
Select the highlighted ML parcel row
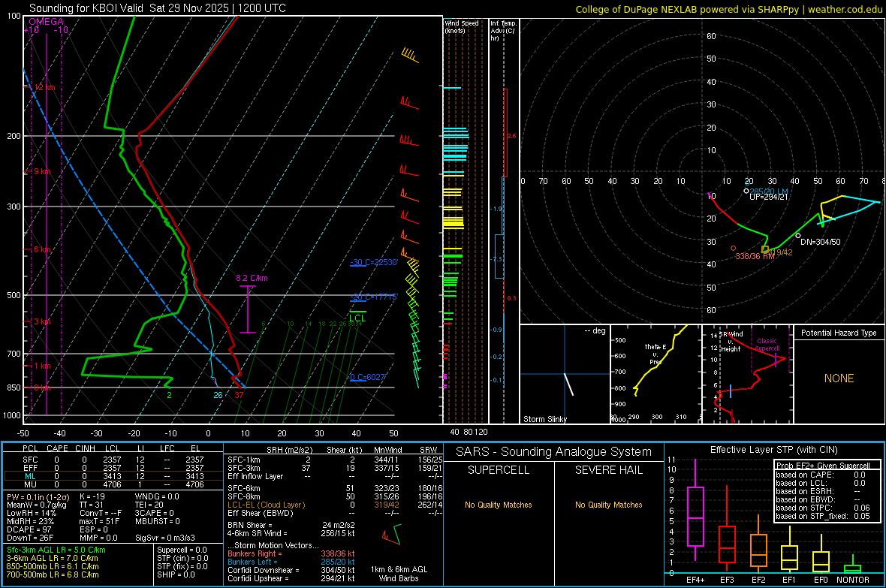(x=113, y=476)
